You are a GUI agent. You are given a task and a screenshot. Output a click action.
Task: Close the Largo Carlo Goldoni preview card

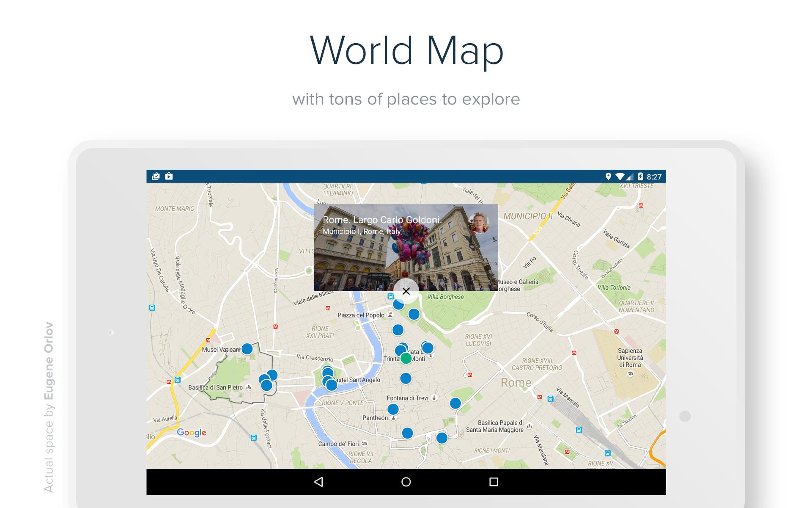[406, 291]
